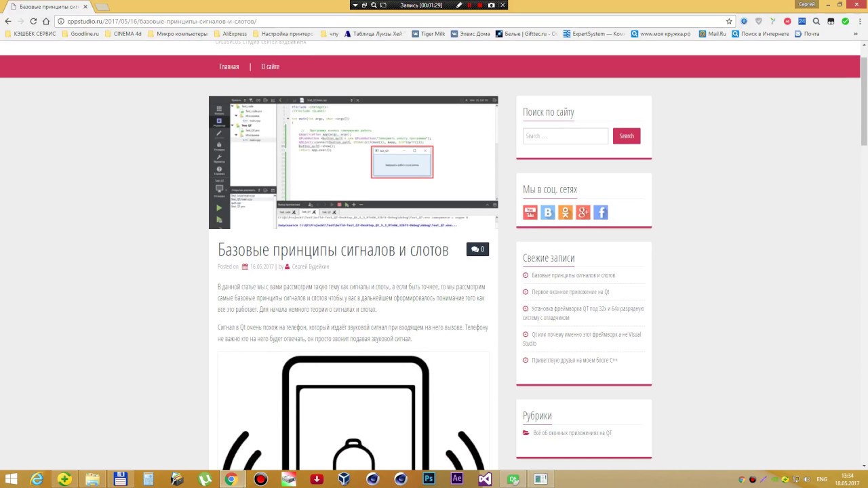Open recent post Приветствую друзья на моем блоге
The image size is (868, 488).
point(574,361)
